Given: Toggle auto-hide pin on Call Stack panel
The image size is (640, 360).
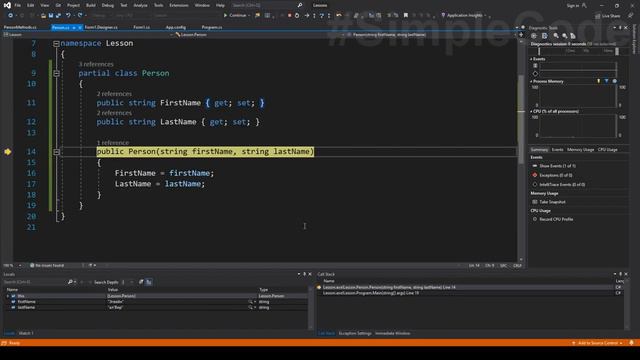Looking at the screenshot, I should coord(620,274).
